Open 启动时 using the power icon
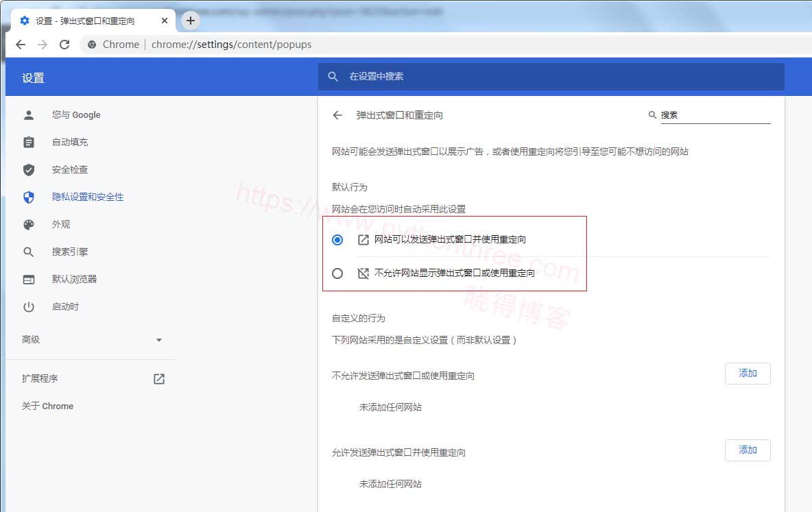This screenshot has width=812, height=512. tap(28, 306)
